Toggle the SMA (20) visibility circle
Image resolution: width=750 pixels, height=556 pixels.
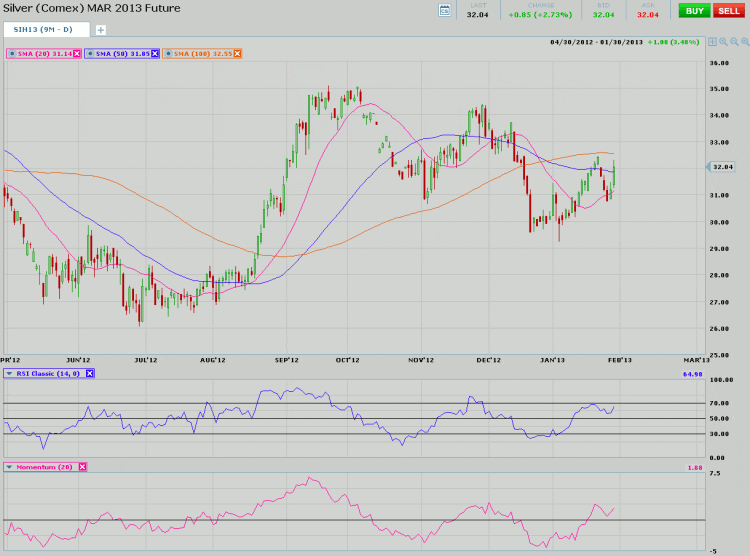point(11,53)
